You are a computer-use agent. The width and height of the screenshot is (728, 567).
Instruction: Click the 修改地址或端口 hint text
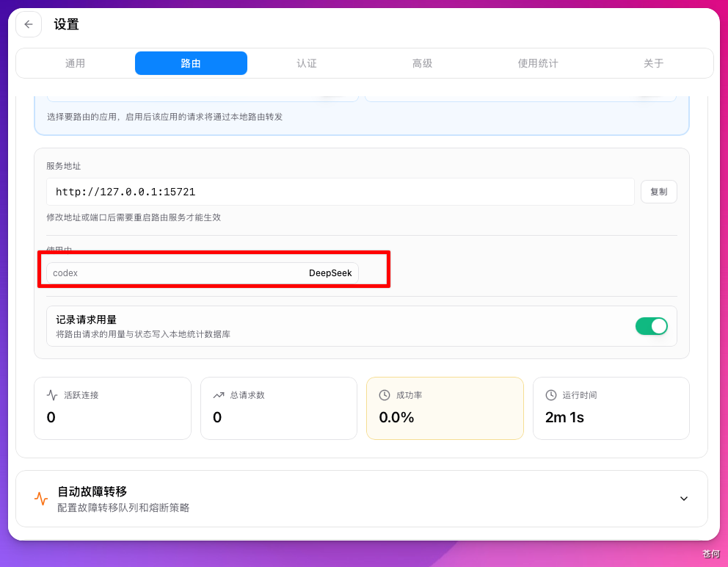click(x=134, y=217)
